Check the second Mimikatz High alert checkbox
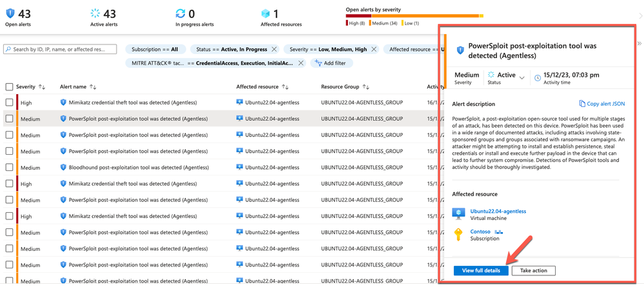644x289 pixels. [10, 183]
